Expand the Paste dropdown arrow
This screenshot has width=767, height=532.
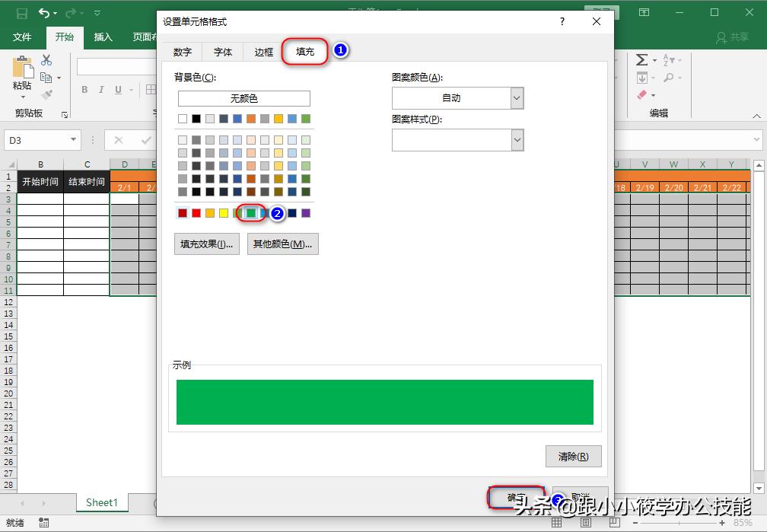23,97
